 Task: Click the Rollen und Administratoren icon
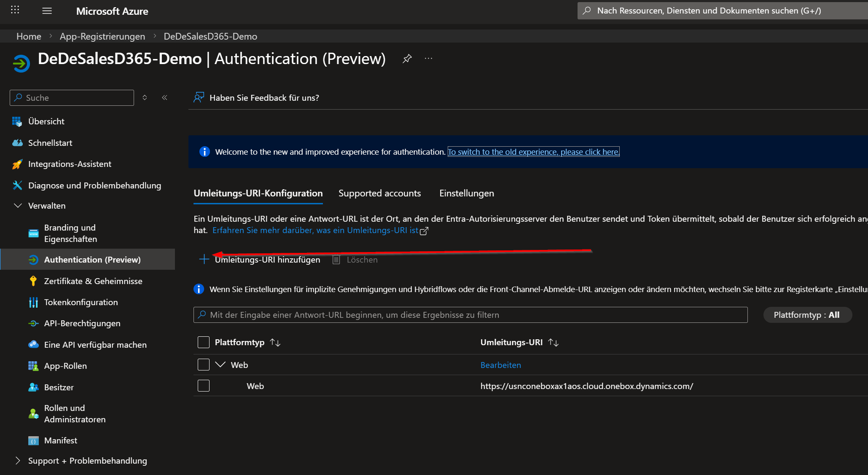point(33,414)
